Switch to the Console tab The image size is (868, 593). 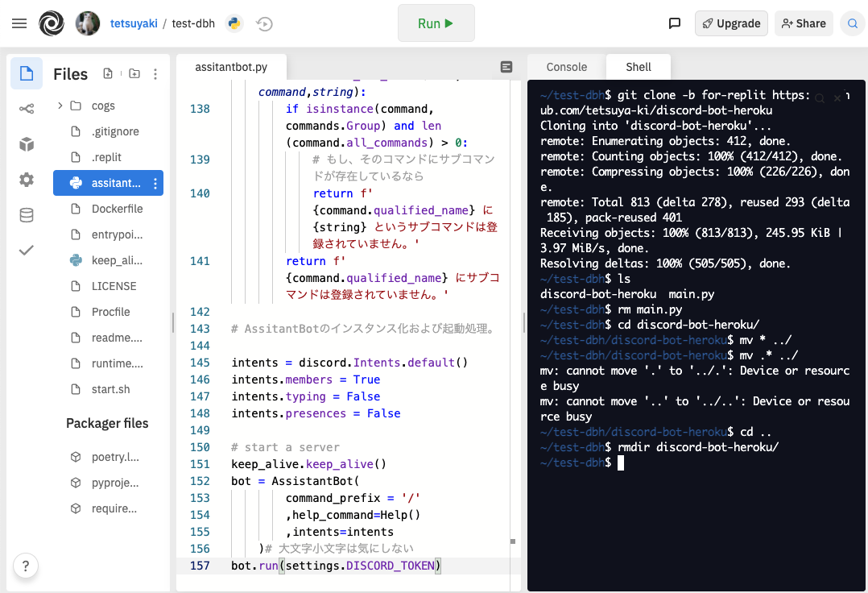(x=566, y=67)
